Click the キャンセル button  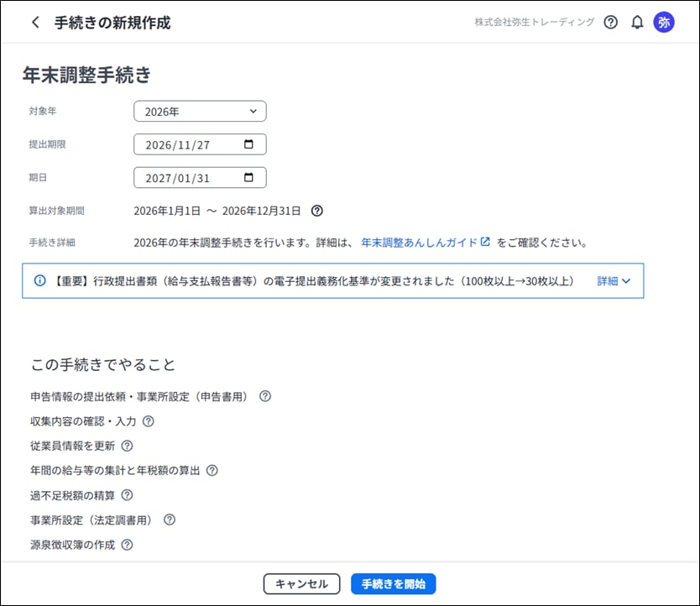(302, 583)
